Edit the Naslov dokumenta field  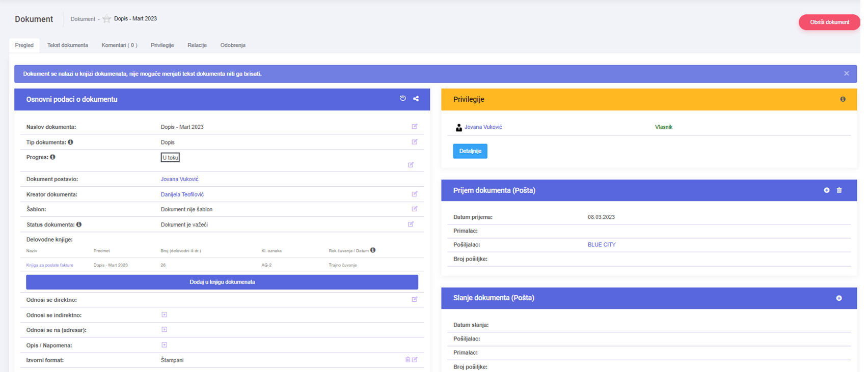point(414,127)
